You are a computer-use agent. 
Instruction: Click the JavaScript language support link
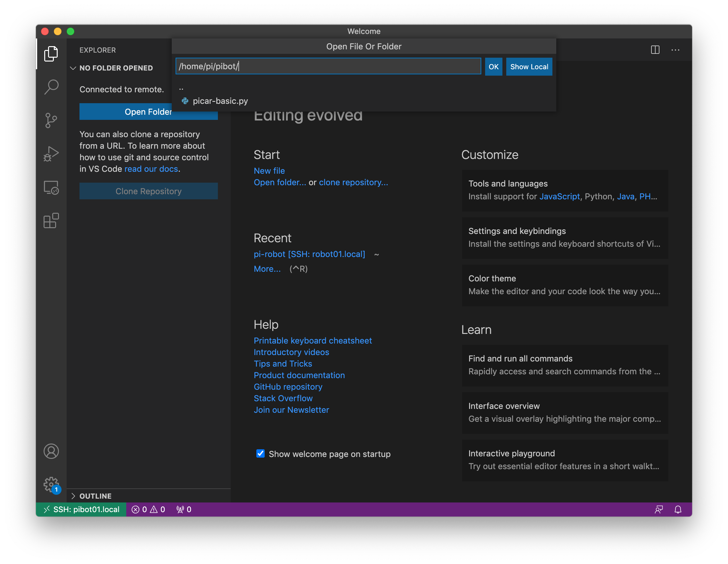click(x=559, y=197)
